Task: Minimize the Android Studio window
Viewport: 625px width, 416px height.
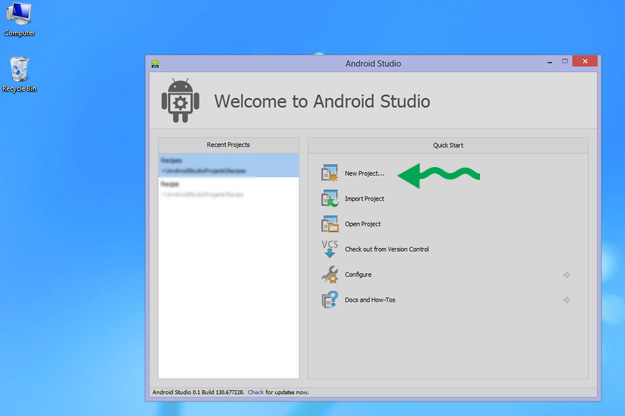Action: pos(550,62)
